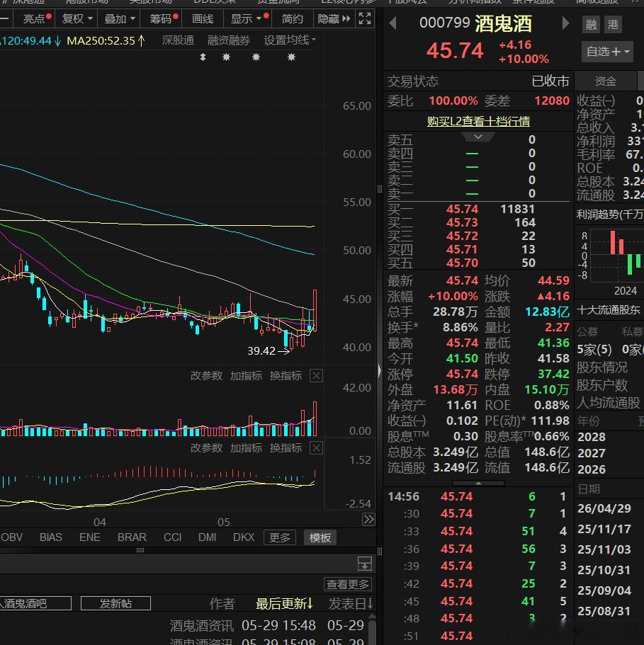Viewport: 644px width, 645px height.
Task: Click 加指标 in volume indicator panel
Action: 246,375
